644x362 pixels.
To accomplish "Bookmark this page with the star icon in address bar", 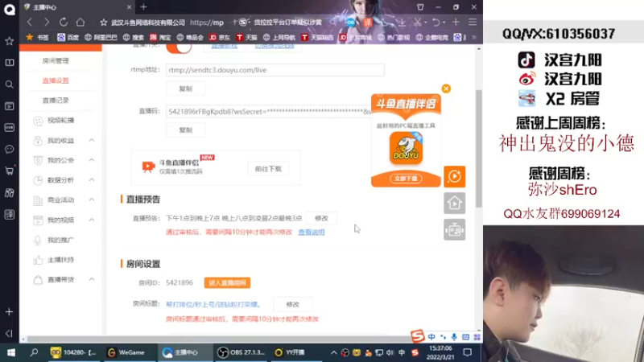I will [x=104, y=23].
